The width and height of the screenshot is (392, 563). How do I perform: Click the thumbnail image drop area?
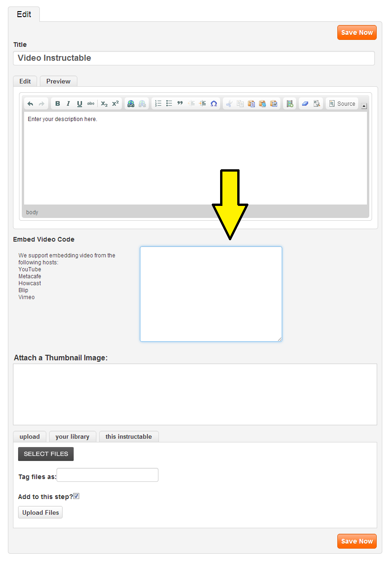point(195,394)
